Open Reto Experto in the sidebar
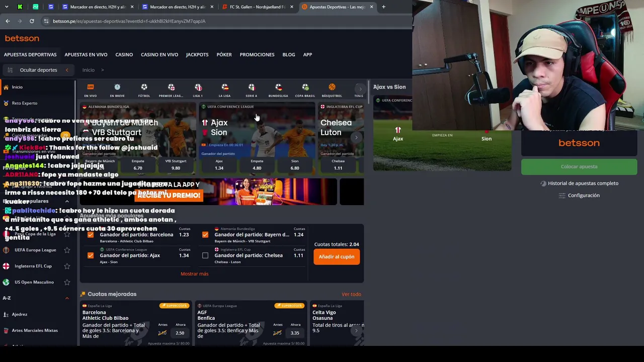Screen dimensions: 644x362 (x=25, y=103)
